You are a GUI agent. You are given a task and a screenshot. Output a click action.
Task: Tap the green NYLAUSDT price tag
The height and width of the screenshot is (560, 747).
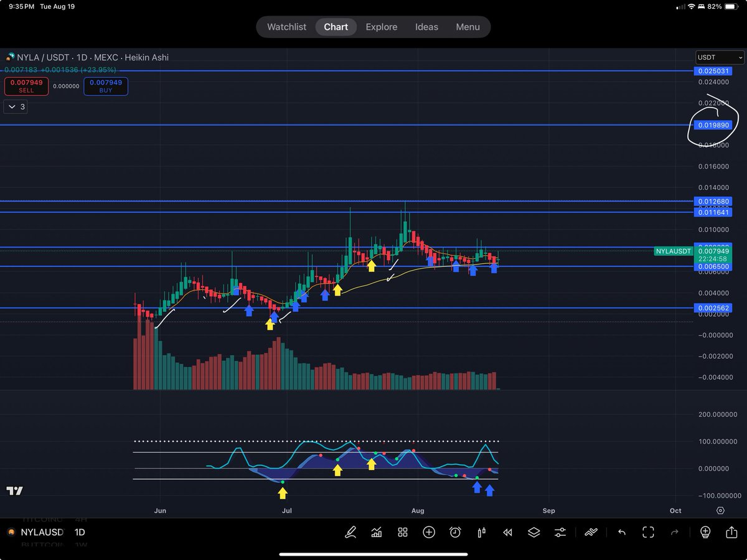coord(674,251)
